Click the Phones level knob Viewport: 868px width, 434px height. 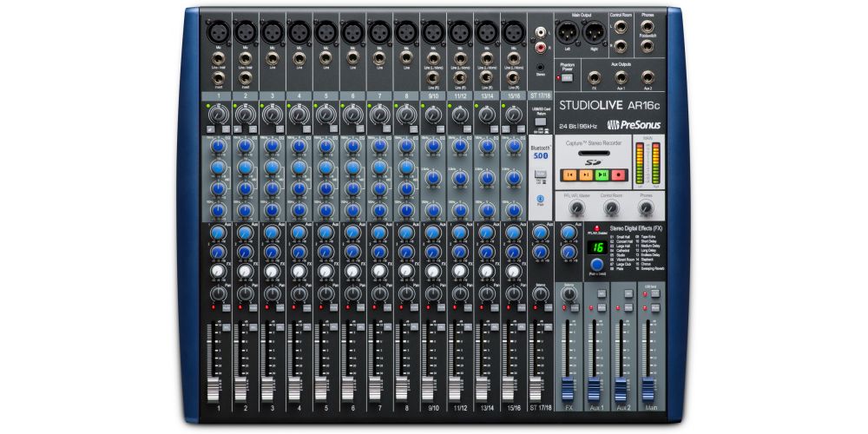tap(646, 207)
